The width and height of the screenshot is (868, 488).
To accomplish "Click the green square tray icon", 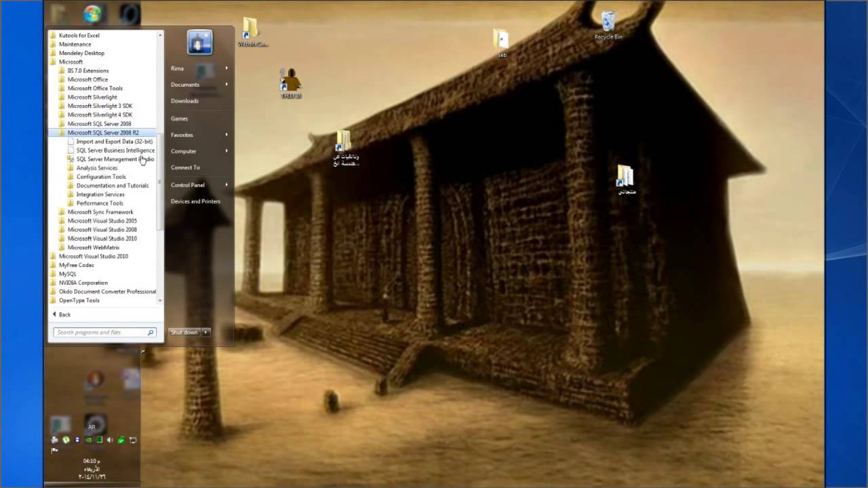I will tap(99, 440).
